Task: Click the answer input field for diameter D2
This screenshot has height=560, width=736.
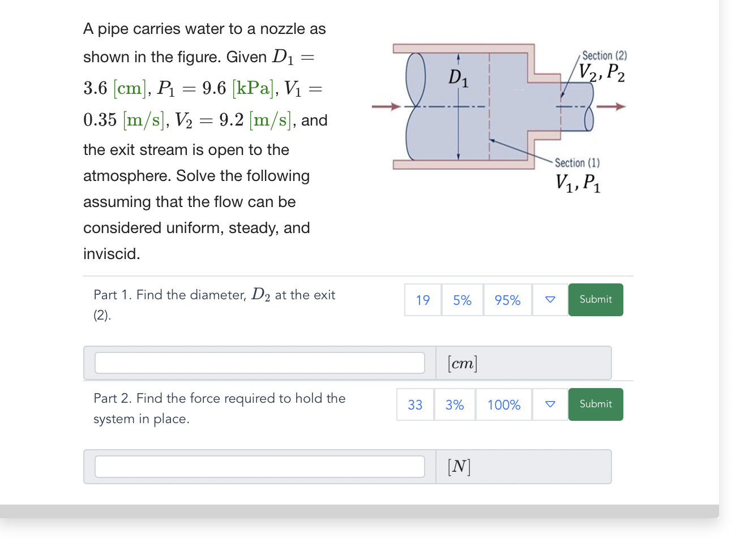Action: click(x=259, y=363)
